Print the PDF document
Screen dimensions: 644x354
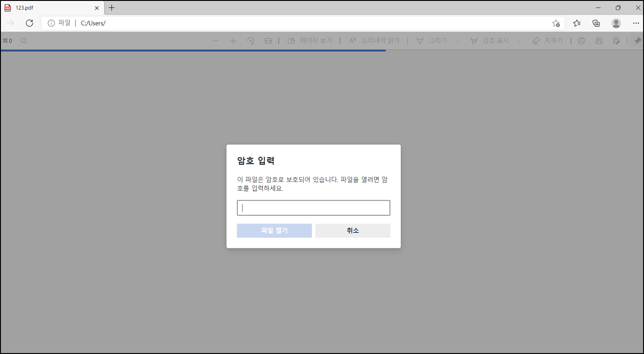(x=581, y=40)
